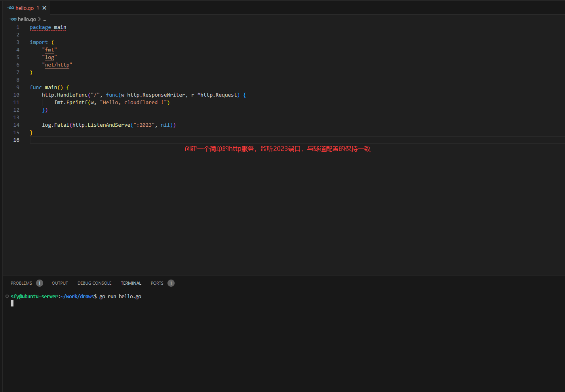Image resolution: width=565 pixels, height=392 pixels.
Task: Switch to the PORTS tab
Action: click(157, 283)
